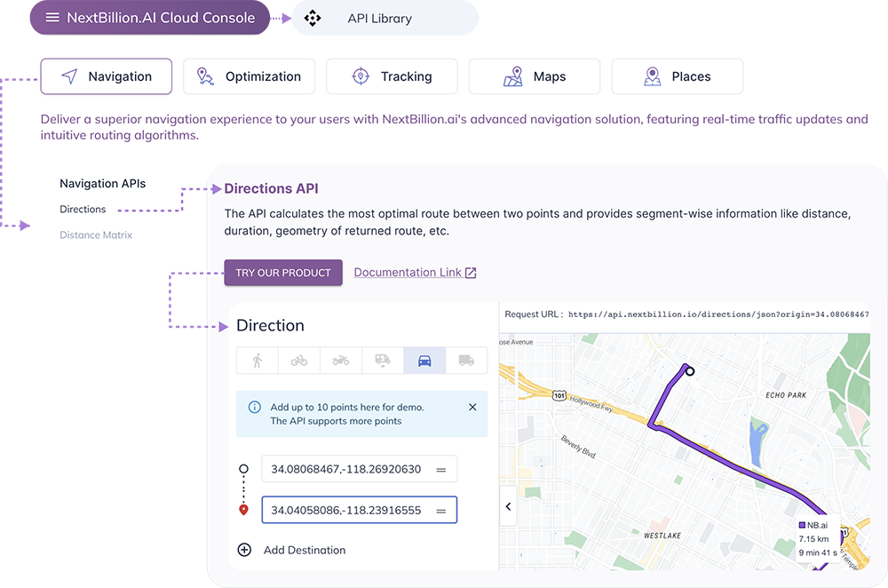Open the Documentation Link
Screen dimensions: 888x588
point(415,273)
